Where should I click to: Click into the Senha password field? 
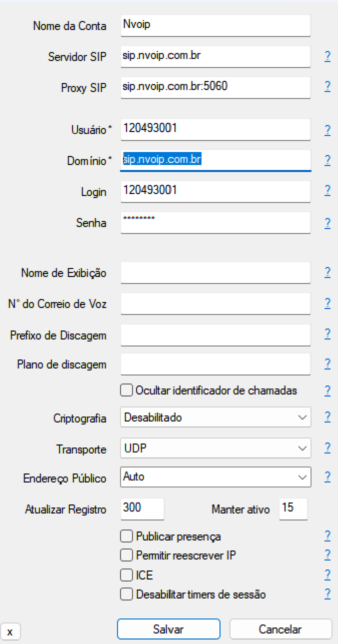tap(215, 222)
